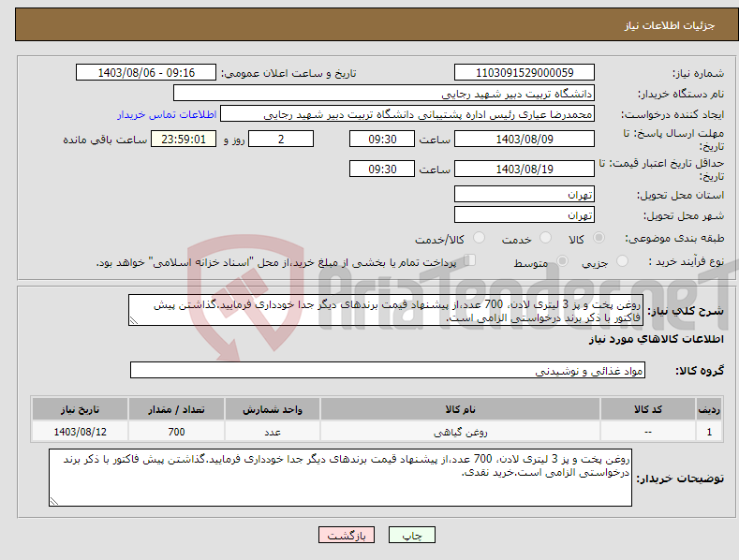Click the واحد شمارش column header
Screen dimensions: 739x560
pyautogui.click(x=273, y=409)
